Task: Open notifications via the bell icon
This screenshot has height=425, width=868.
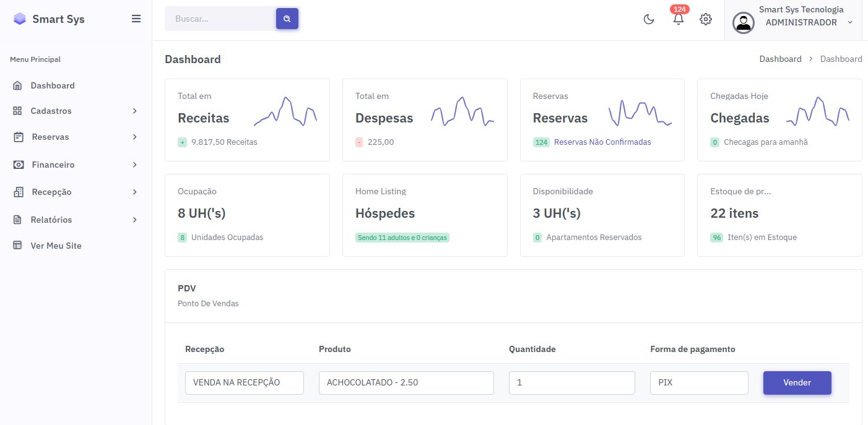Action: tap(679, 19)
